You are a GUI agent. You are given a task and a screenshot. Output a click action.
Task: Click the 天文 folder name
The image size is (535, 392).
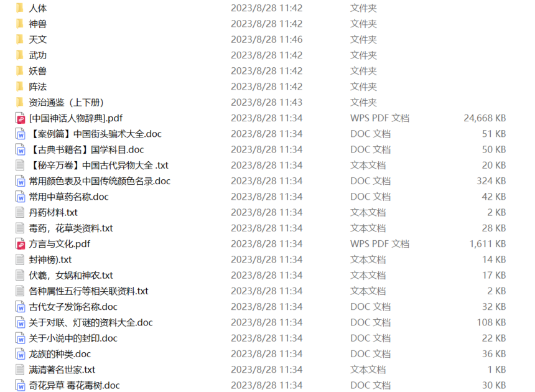(38, 40)
